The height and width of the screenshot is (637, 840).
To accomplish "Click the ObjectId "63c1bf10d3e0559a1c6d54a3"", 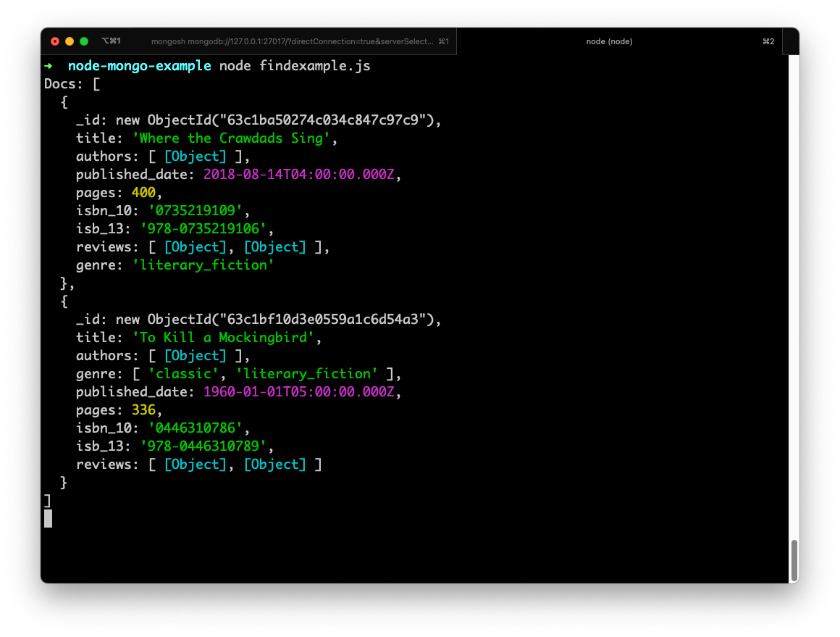I will (x=322, y=319).
